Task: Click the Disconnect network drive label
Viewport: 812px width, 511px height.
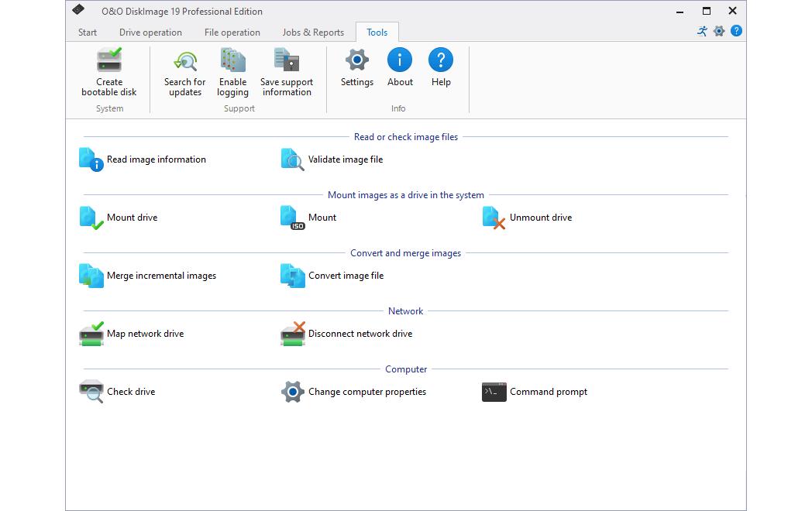Action: tap(360, 334)
